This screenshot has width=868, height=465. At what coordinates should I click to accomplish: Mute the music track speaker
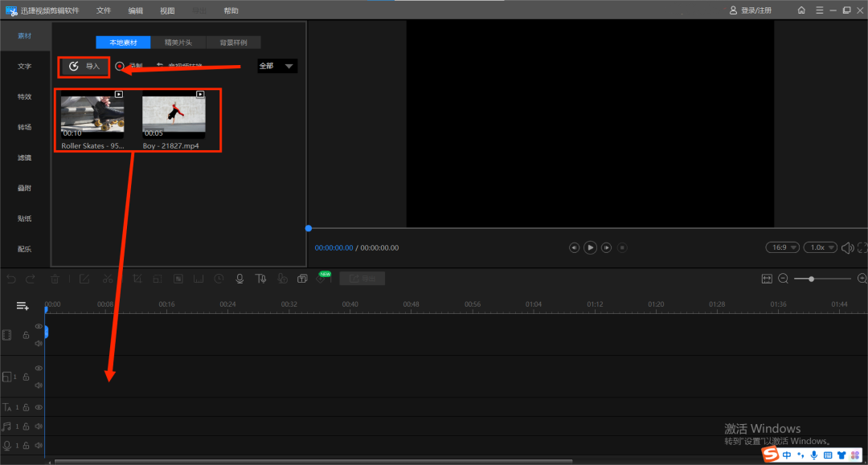(x=38, y=426)
